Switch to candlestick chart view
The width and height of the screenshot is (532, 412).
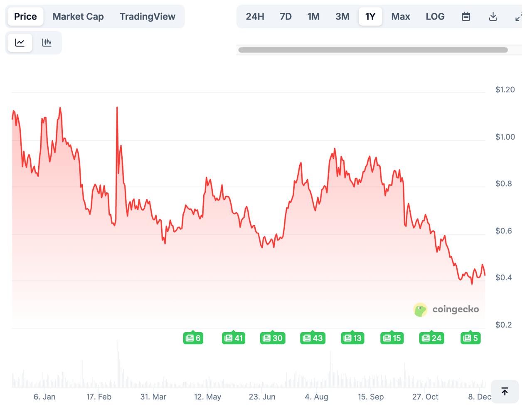[47, 42]
